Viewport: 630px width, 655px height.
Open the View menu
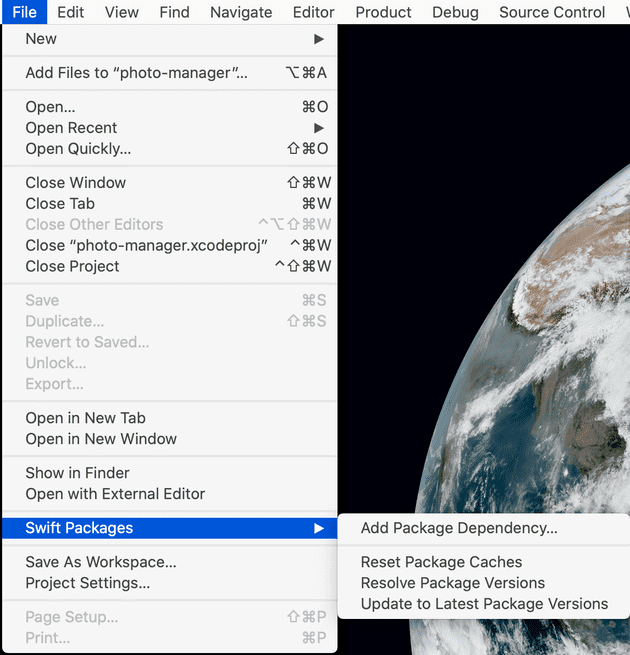click(122, 12)
